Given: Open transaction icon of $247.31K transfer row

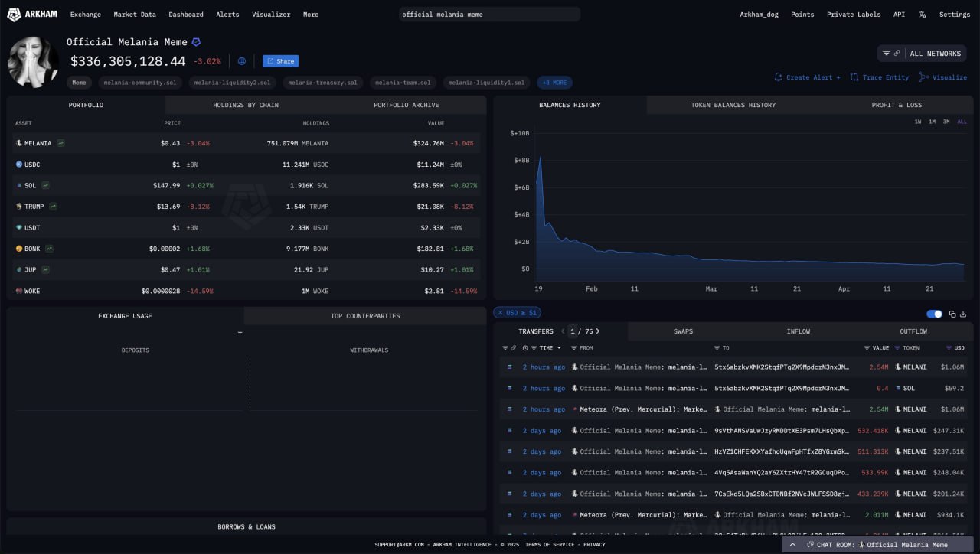Looking at the screenshot, I should click(x=509, y=430).
